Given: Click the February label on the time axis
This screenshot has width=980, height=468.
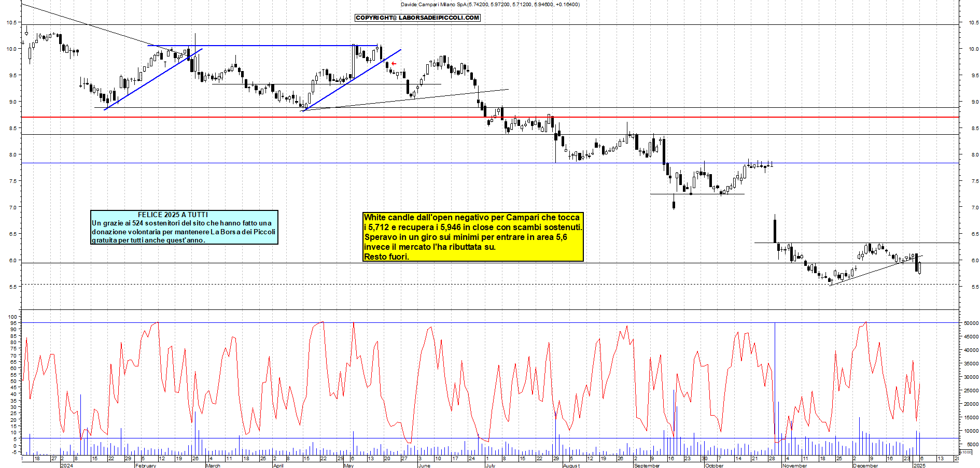Looking at the screenshot, I should pos(145,465).
